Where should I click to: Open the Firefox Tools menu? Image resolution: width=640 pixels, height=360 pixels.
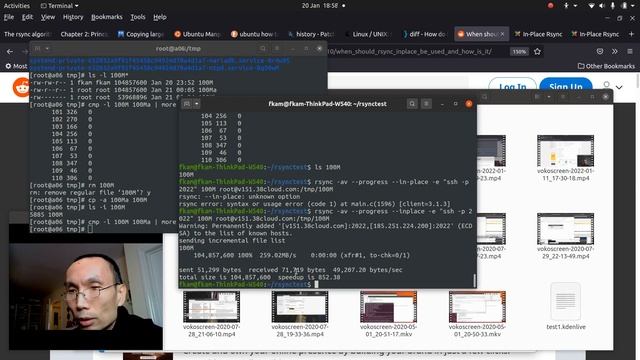[x=138, y=17]
